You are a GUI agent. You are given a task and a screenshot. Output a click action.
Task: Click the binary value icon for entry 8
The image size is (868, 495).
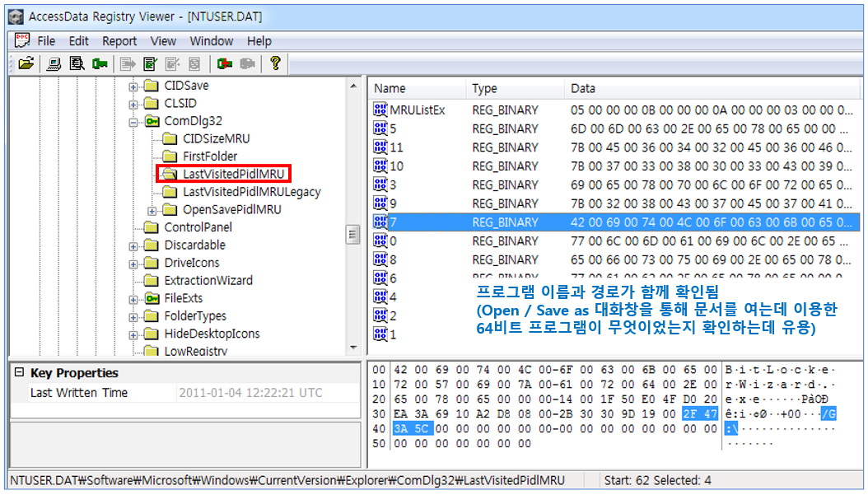click(x=380, y=259)
